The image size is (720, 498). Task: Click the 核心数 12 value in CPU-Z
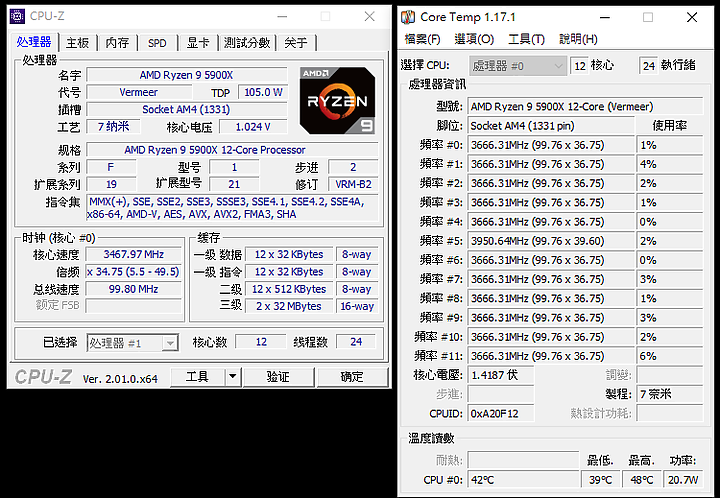pyautogui.click(x=261, y=342)
